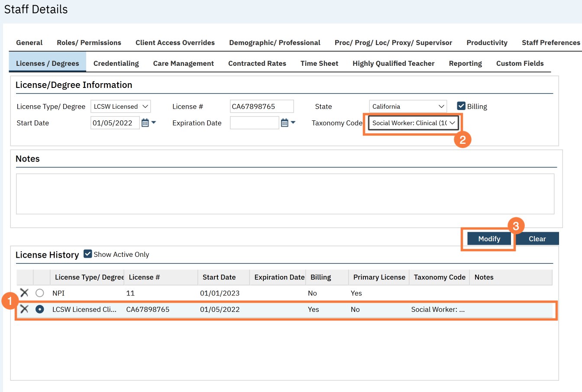Open Client Access Overrides tab
The width and height of the screenshot is (582, 392).
point(175,42)
